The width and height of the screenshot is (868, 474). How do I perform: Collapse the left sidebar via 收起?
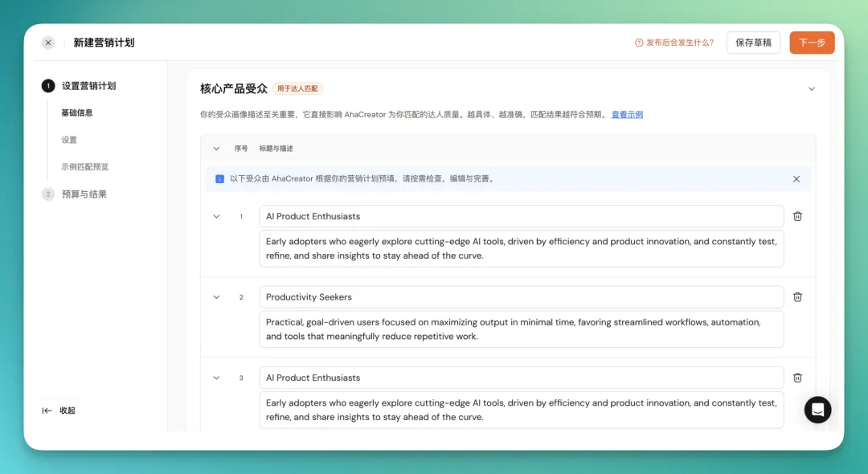(x=58, y=411)
